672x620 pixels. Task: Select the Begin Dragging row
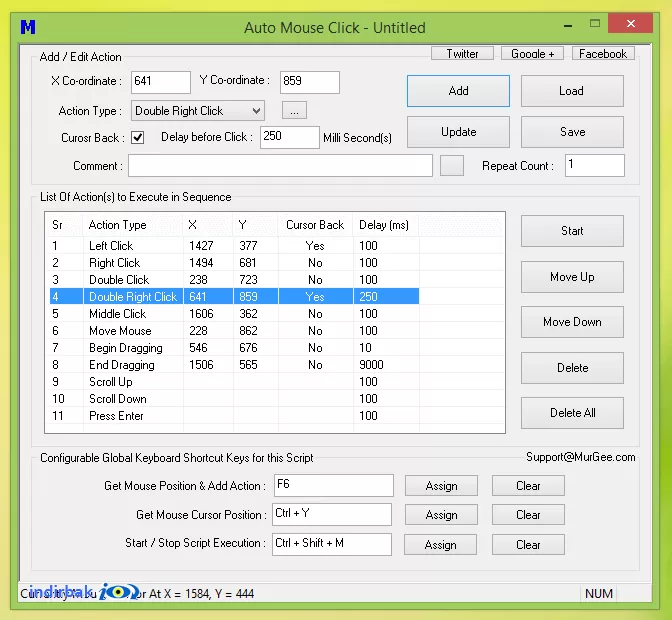click(x=234, y=347)
